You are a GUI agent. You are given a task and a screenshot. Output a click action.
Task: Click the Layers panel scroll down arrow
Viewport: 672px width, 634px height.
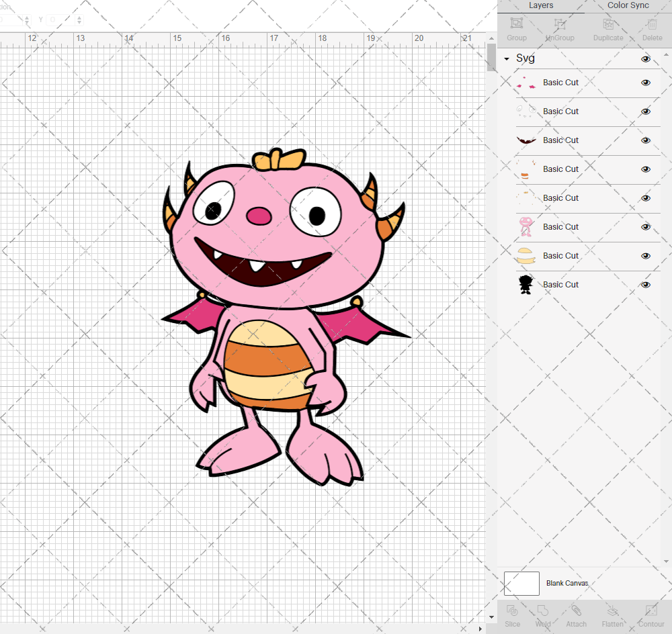(x=665, y=561)
